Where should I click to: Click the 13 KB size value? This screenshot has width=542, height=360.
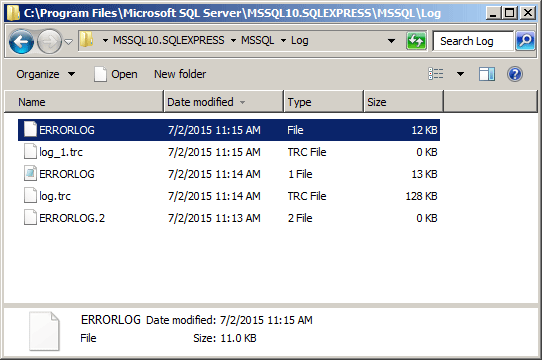424,174
